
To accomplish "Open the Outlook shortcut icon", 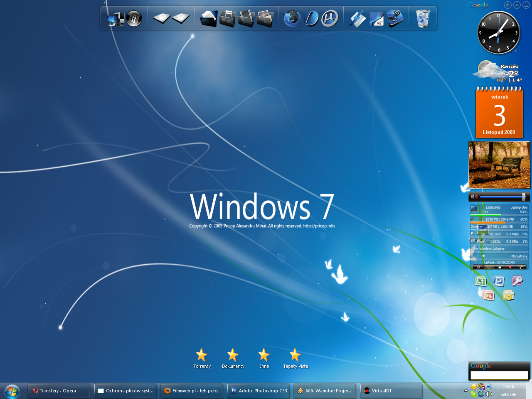I will pos(508,296).
